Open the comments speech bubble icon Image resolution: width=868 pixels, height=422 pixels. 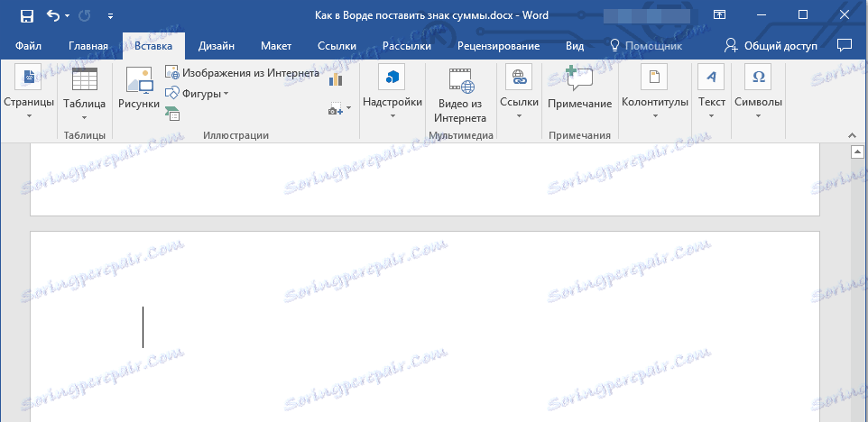point(845,45)
